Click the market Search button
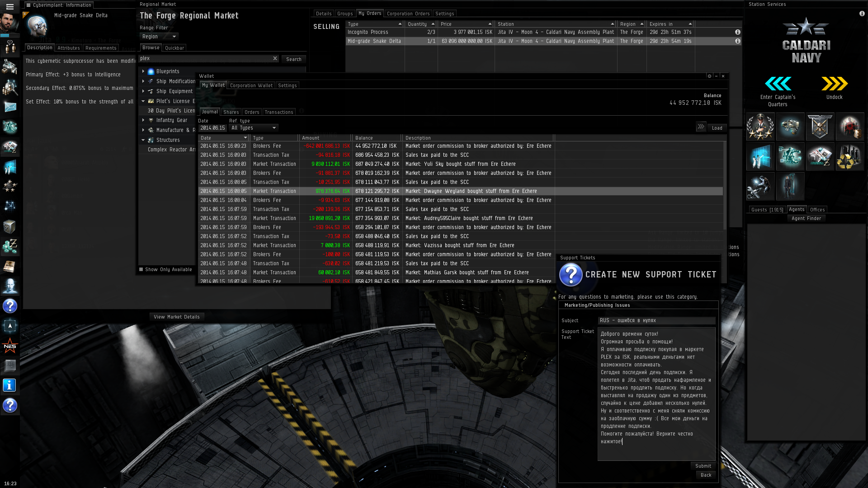868x488 pixels. click(293, 59)
